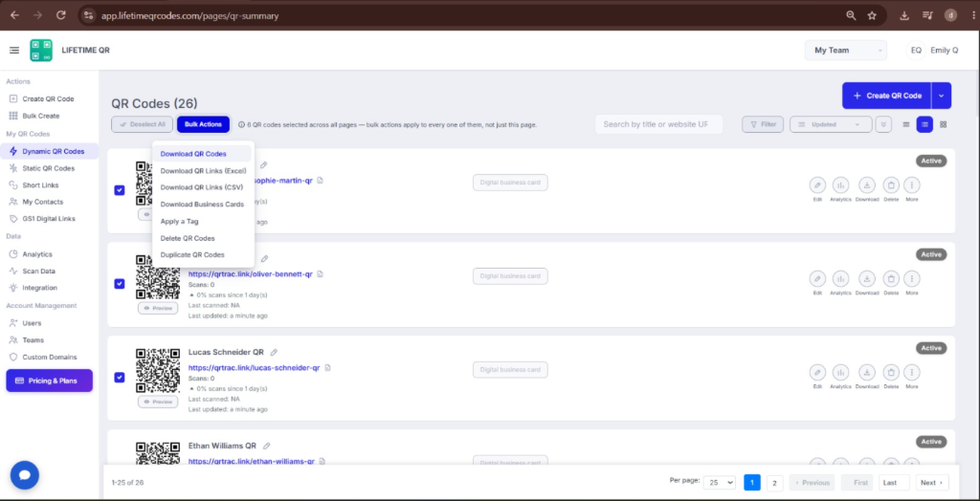Open the Bulk Actions dropdown button
Viewport: 980px width, 501px height.
[203, 124]
